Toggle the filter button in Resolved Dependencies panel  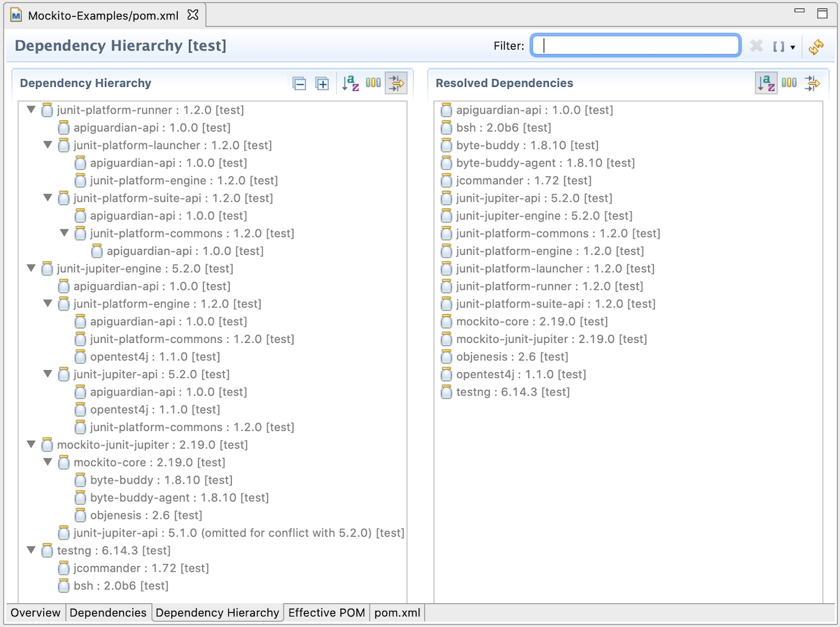pos(812,83)
